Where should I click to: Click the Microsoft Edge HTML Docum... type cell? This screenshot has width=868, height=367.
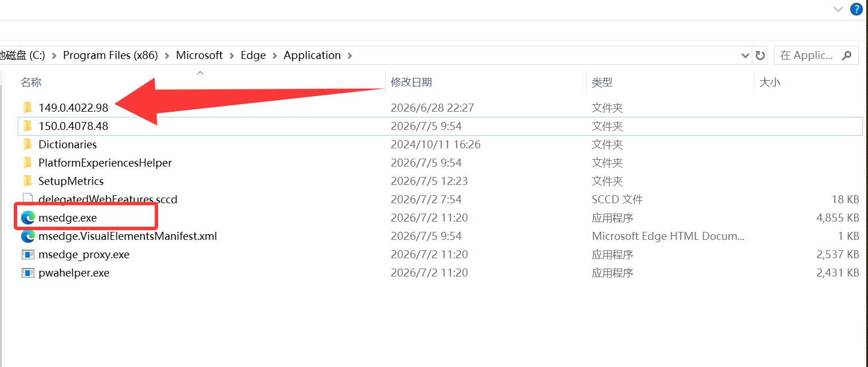pos(668,236)
